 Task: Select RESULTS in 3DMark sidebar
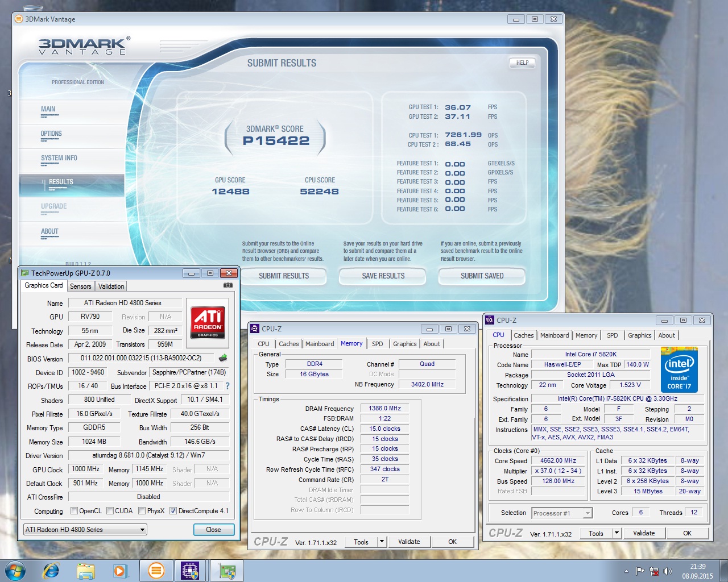tap(72, 185)
